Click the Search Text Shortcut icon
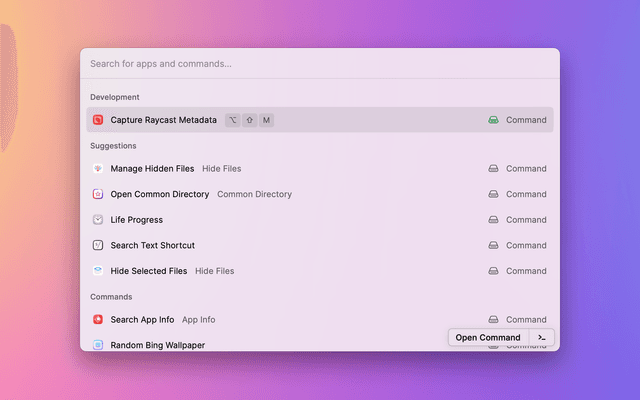Screen dimensions: 640x400 click(x=98, y=245)
